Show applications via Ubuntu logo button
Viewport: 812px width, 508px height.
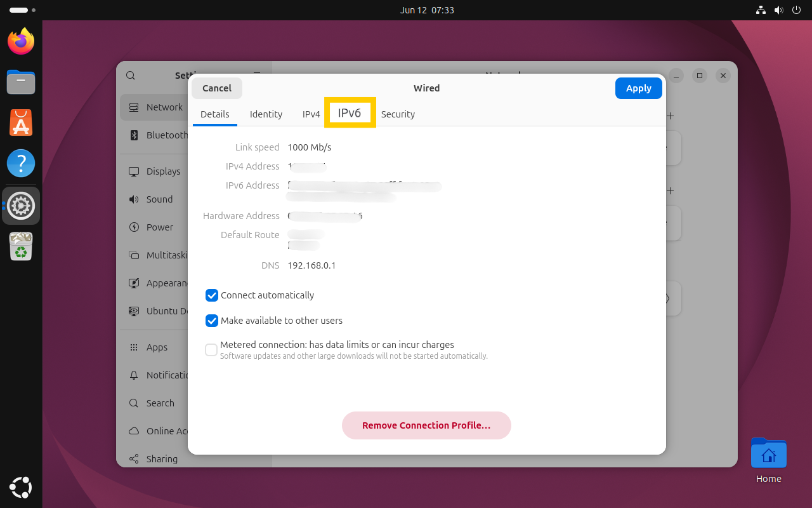pos(21,487)
